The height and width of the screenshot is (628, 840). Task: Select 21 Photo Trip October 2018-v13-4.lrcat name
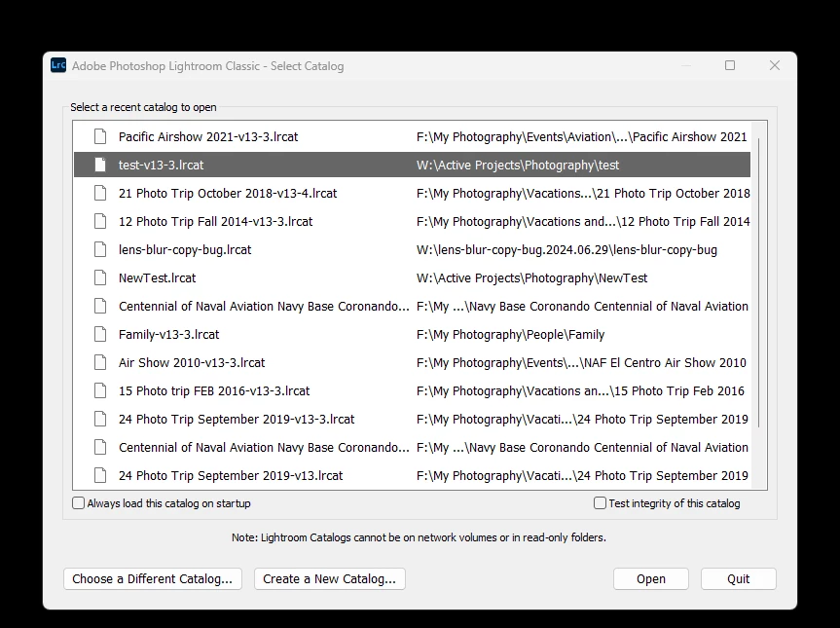coord(228,193)
